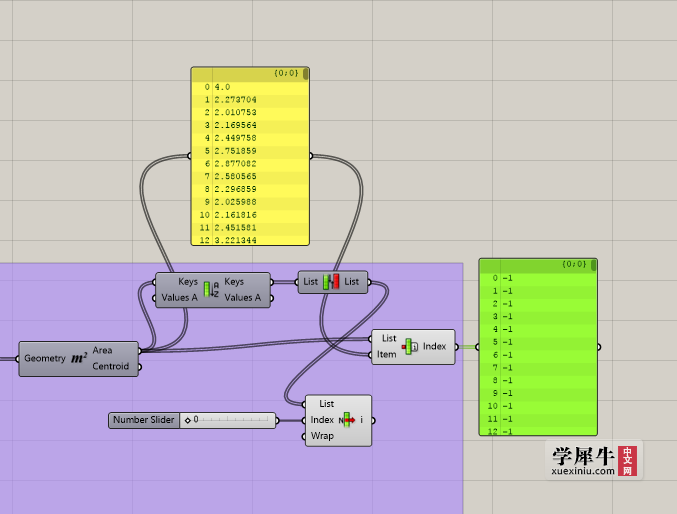Click the Values A input on Sort List
The image size is (677, 514).
pyautogui.click(x=179, y=298)
